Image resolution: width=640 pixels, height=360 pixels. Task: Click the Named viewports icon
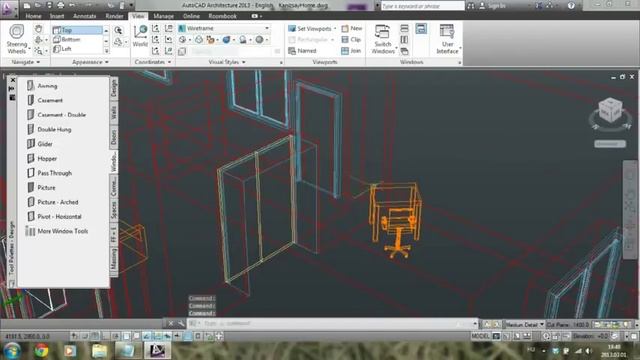pos(291,51)
